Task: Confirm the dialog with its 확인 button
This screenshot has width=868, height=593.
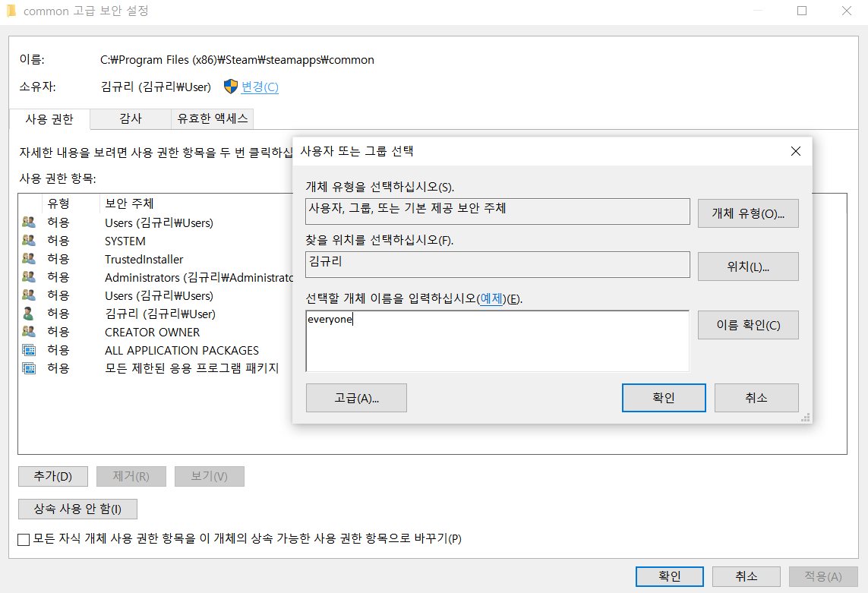Action: (664, 398)
